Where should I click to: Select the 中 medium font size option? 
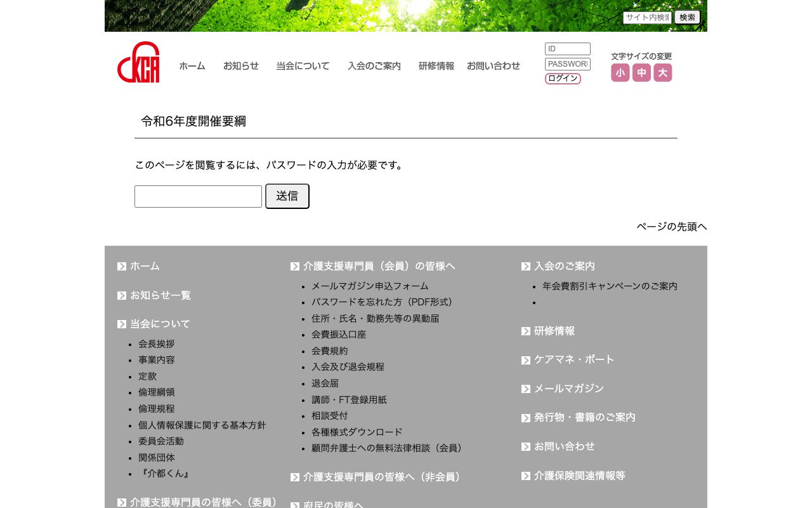point(641,72)
